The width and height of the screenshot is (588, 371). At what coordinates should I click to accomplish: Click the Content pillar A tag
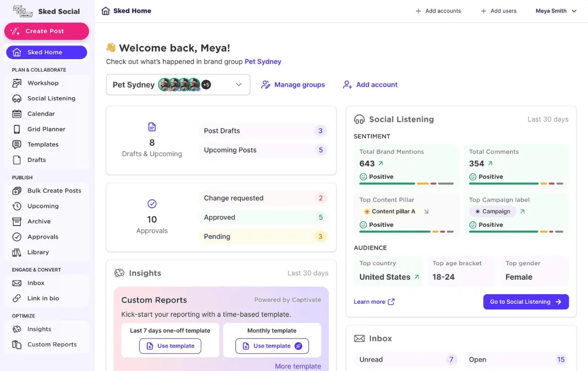(x=390, y=211)
